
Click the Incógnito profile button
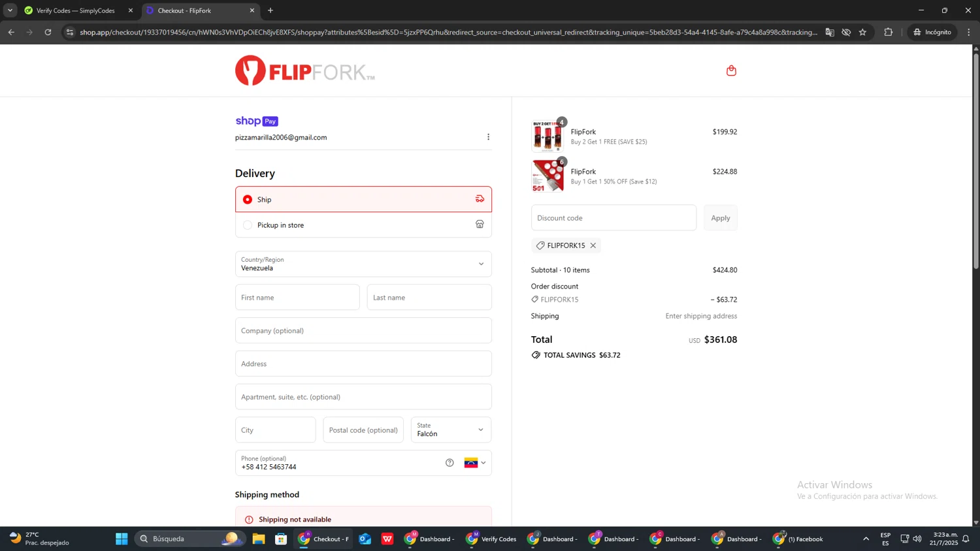click(x=932, y=32)
